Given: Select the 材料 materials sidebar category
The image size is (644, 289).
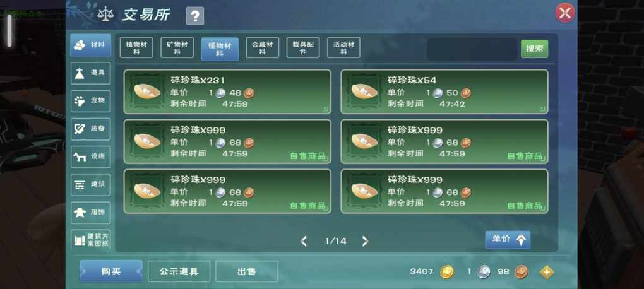Looking at the screenshot, I should [90, 45].
